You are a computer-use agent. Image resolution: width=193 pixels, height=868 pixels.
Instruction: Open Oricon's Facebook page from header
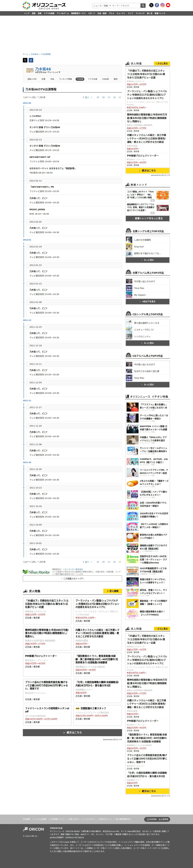coord(157,5)
